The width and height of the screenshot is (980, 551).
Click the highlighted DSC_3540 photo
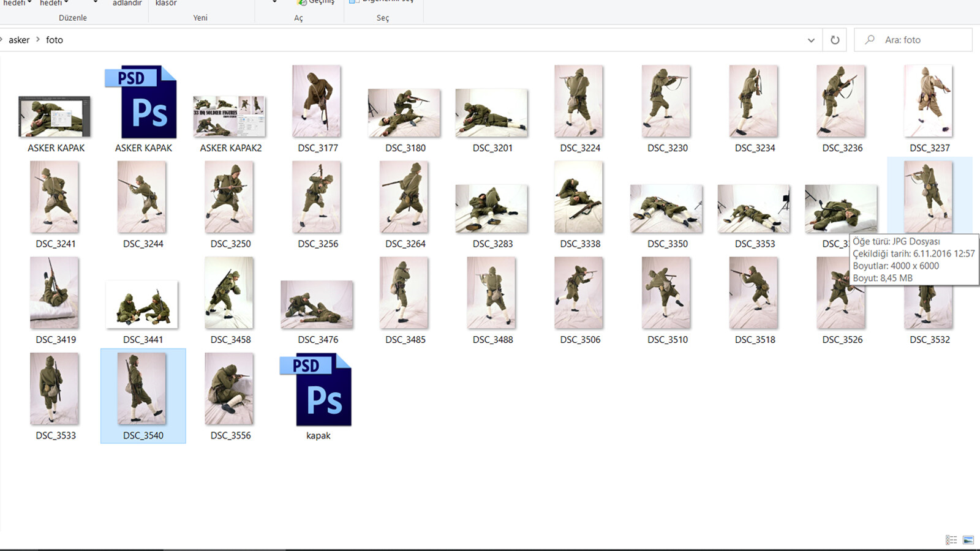pyautogui.click(x=142, y=389)
